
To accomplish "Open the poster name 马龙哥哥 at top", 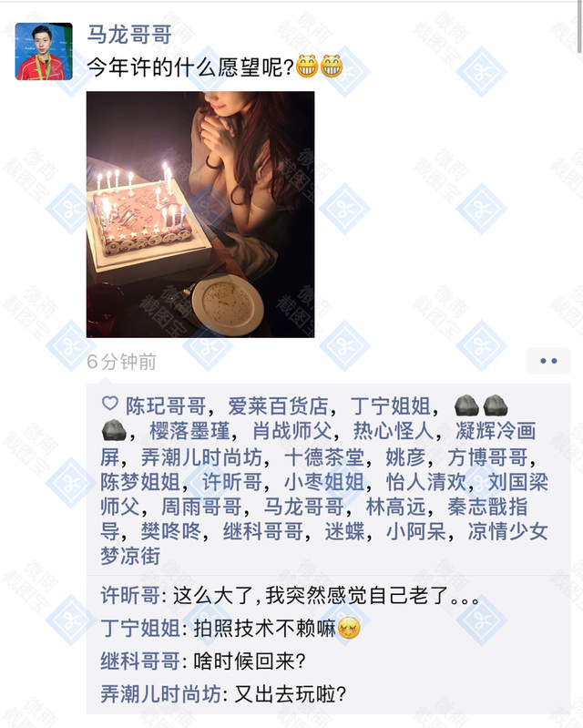I will click(x=129, y=36).
